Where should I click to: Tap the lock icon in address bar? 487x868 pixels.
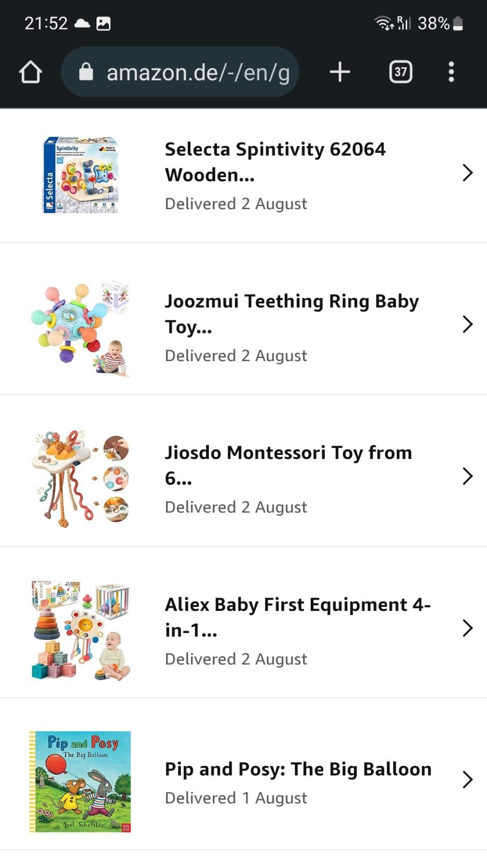point(86,72)
